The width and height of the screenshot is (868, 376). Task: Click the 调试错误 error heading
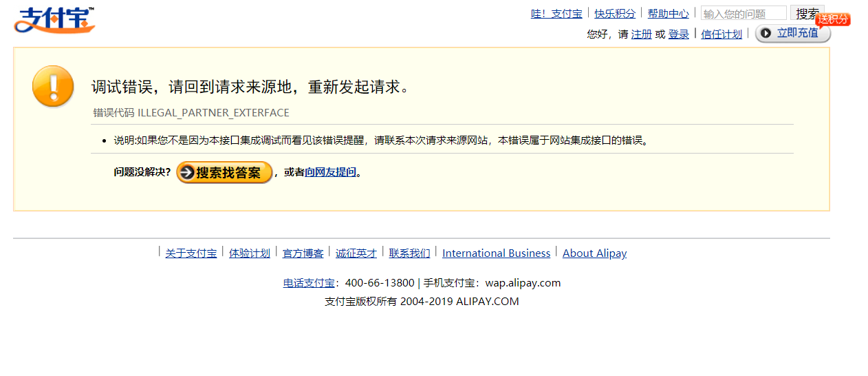pyautogui.click(x=251, y=87)
